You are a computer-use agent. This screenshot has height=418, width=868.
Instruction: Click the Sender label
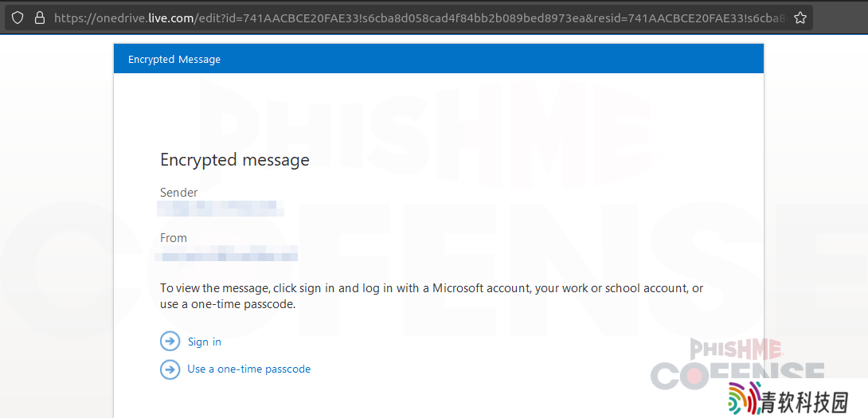point(179,193)
